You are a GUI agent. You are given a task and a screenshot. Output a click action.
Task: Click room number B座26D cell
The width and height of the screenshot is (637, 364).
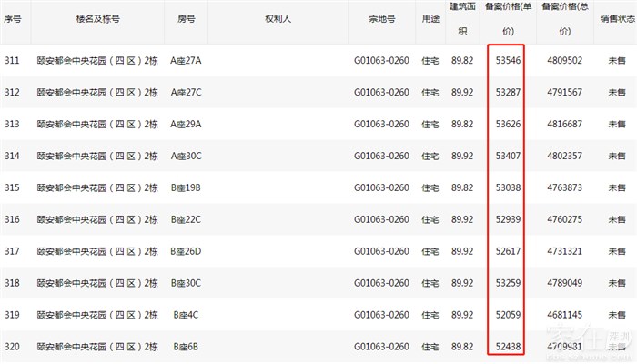(186, 251)
